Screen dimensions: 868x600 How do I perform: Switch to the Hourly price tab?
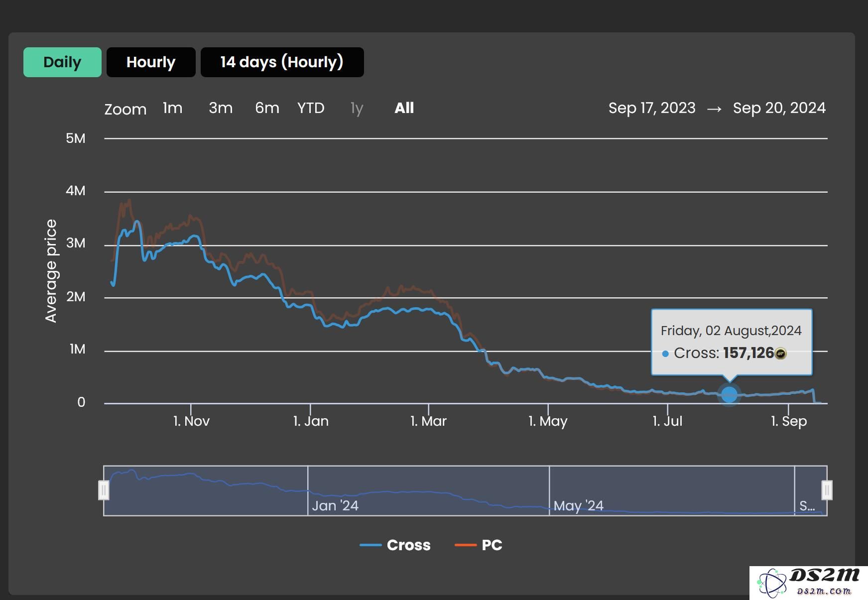(x=151, y=62)
